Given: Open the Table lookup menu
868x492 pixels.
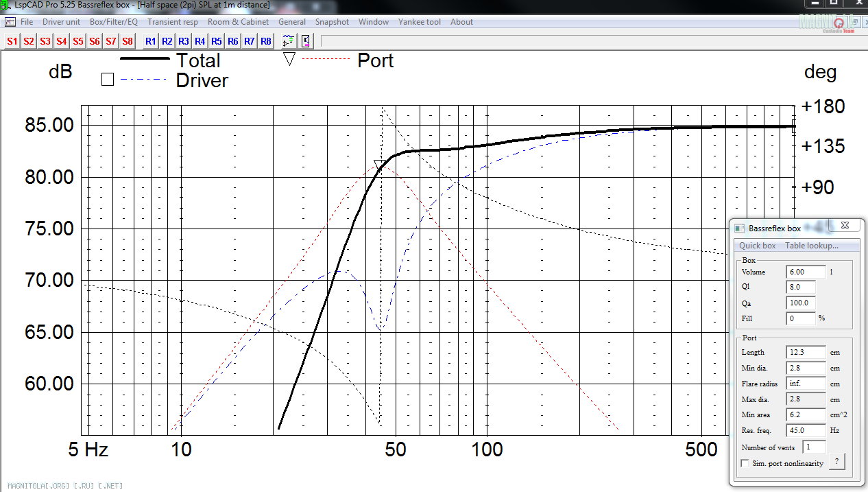Looking at the screenshot, I should pyautogui.click(x=811, y=246).
